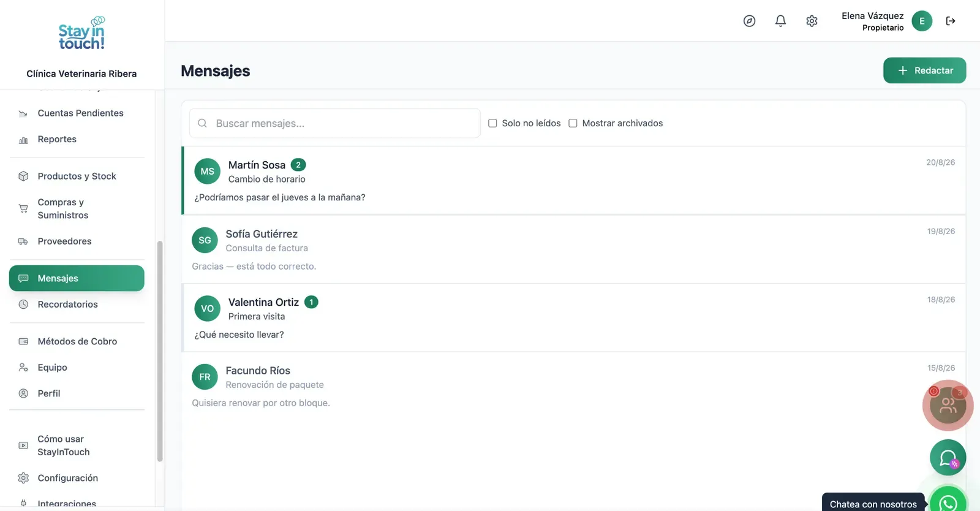Click the unread badge 1 beside Valentina Ortiz
Image resolution: width=980 pixels, height=511 pixels.
pos(311,302)
